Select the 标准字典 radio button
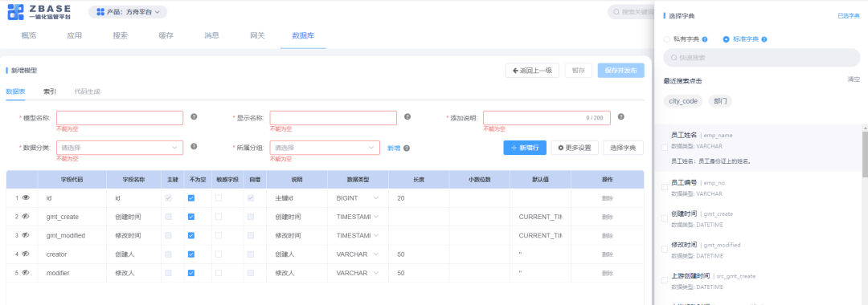868x305 pixels. (727, 40)
